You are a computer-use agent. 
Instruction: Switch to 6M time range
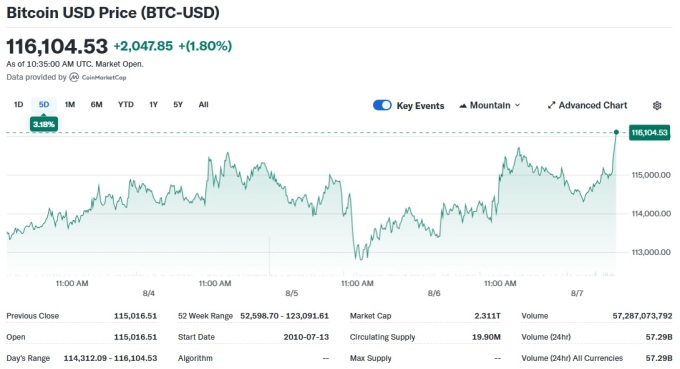pos(96,104)
